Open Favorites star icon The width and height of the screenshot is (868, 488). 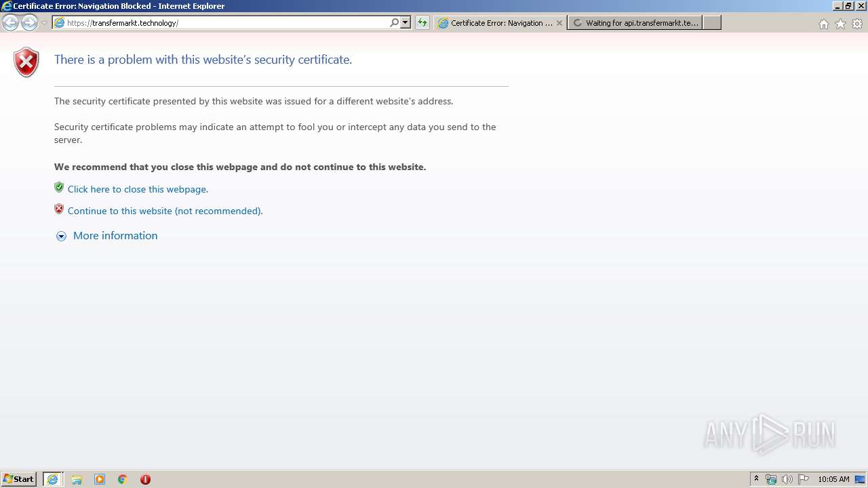click(840, 24)
